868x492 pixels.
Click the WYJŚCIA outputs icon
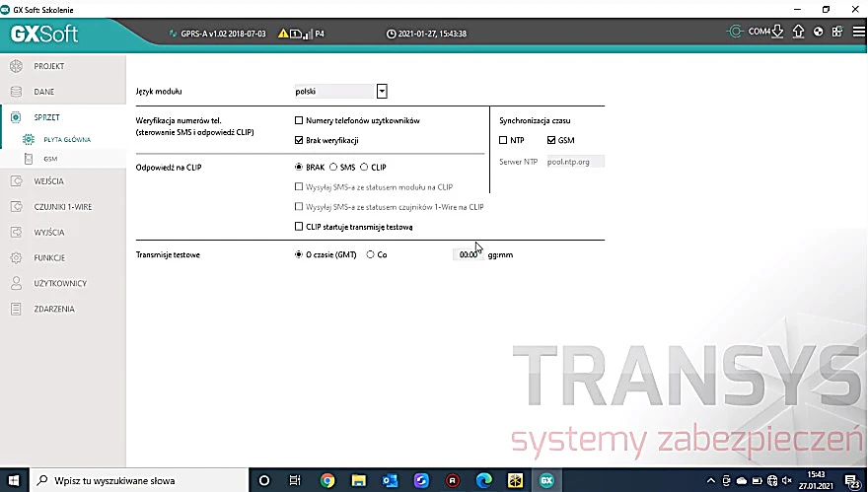16,232
